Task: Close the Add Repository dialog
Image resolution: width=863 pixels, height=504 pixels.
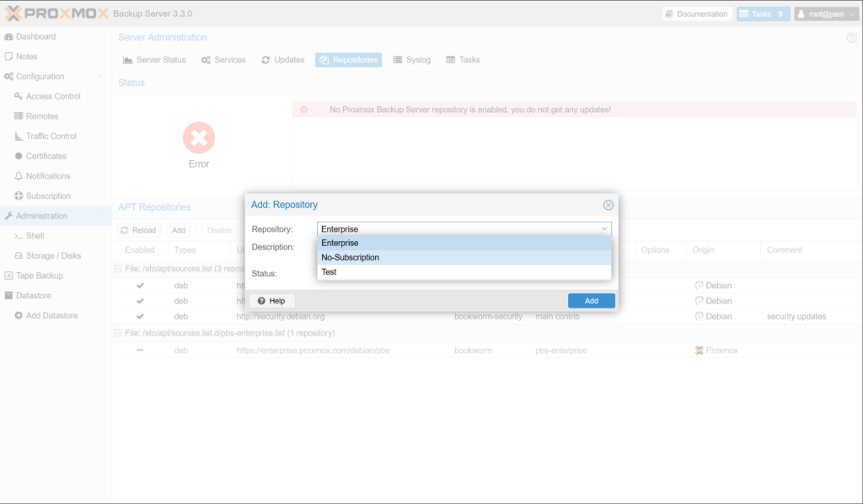Action: click(x=608, y=205)
